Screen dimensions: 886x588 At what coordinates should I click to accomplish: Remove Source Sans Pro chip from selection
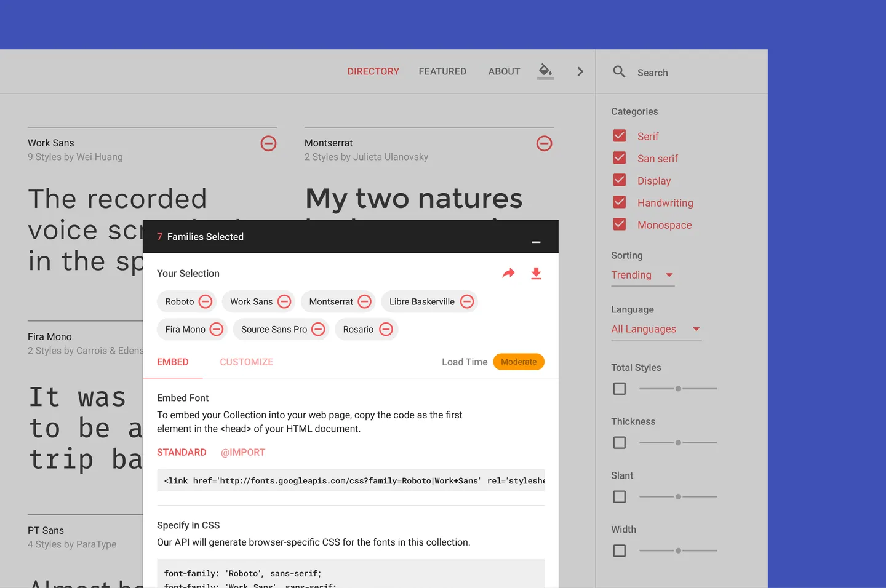tap(318, 329)
